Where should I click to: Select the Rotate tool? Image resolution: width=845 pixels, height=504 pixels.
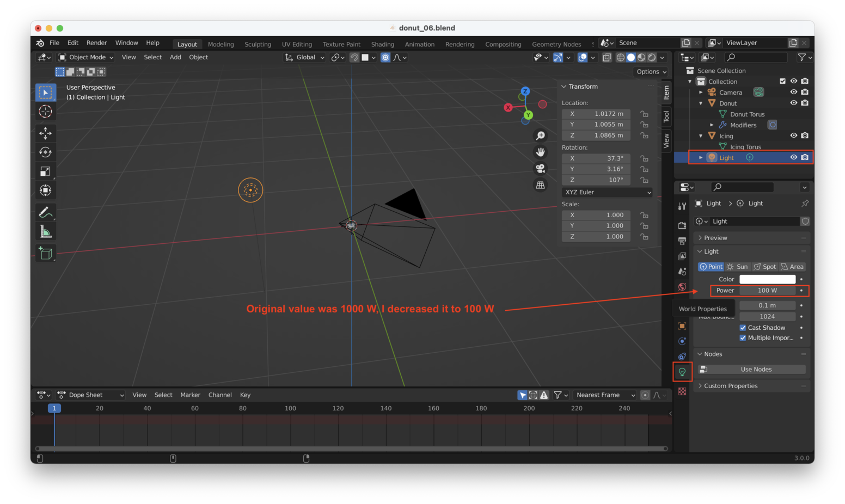coord(46,152)
